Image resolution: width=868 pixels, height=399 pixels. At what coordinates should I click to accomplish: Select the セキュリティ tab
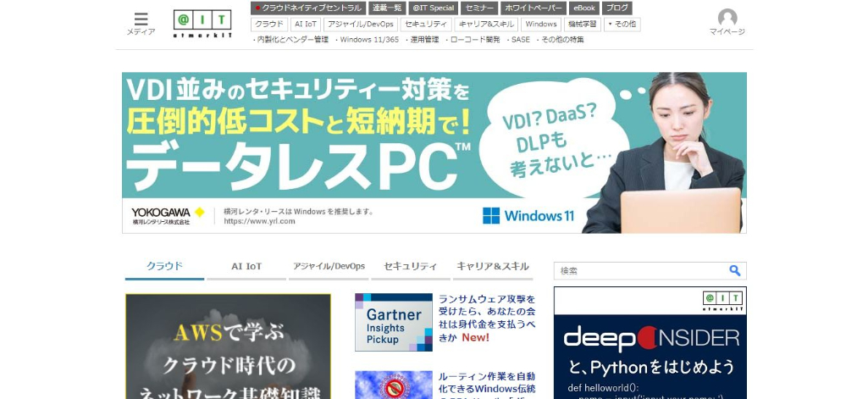(411, 266)
